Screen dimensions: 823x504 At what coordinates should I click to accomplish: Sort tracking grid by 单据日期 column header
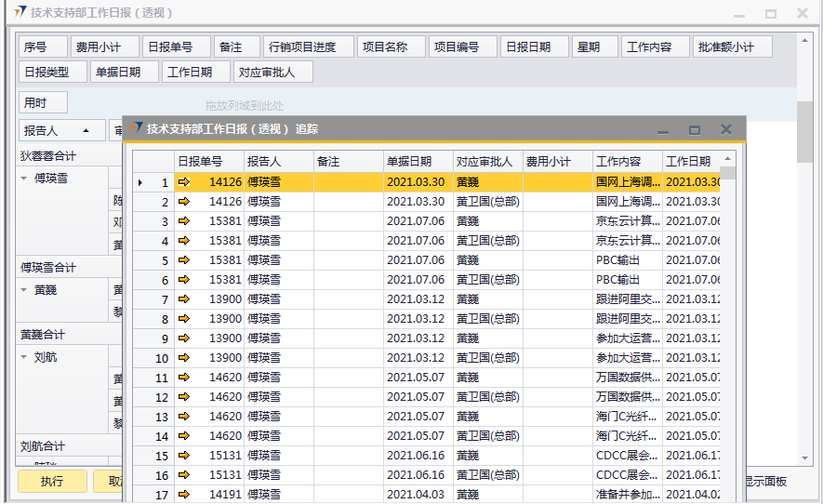pyautogui.click(x=418, y=161)
